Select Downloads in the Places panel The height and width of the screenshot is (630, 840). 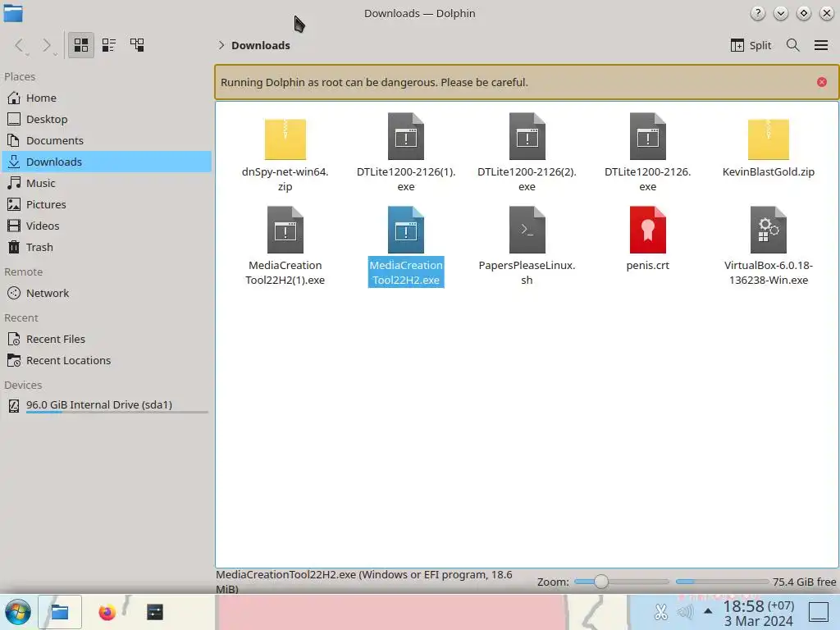107,162
